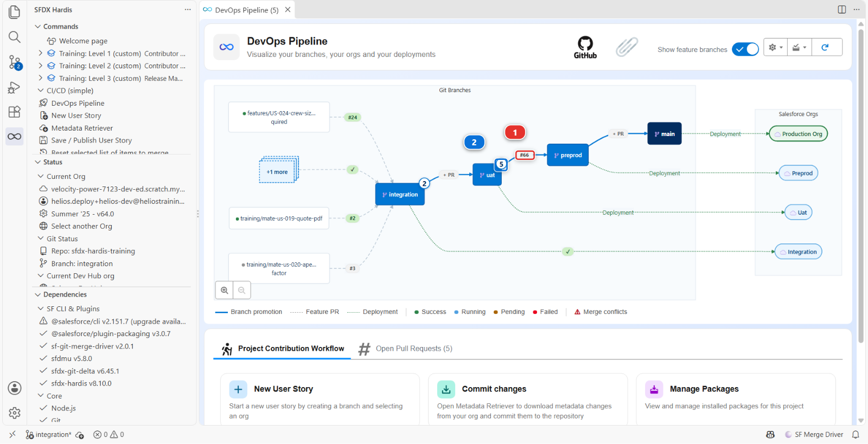This screenshot has height=444, width=868.
Task: Select the DevOps Pipeline (5) editor tab
Action: point(247,10)
